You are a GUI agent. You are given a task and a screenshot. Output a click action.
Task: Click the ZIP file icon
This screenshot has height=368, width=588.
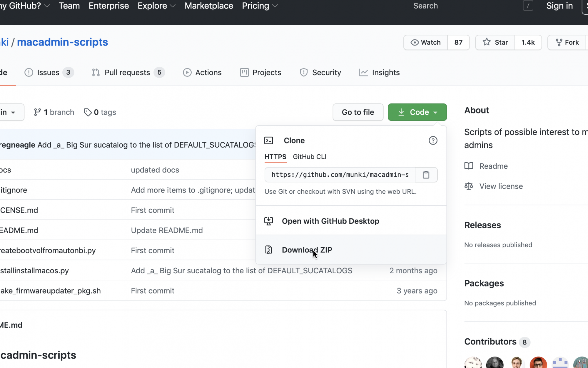click(x=269, y=250)
